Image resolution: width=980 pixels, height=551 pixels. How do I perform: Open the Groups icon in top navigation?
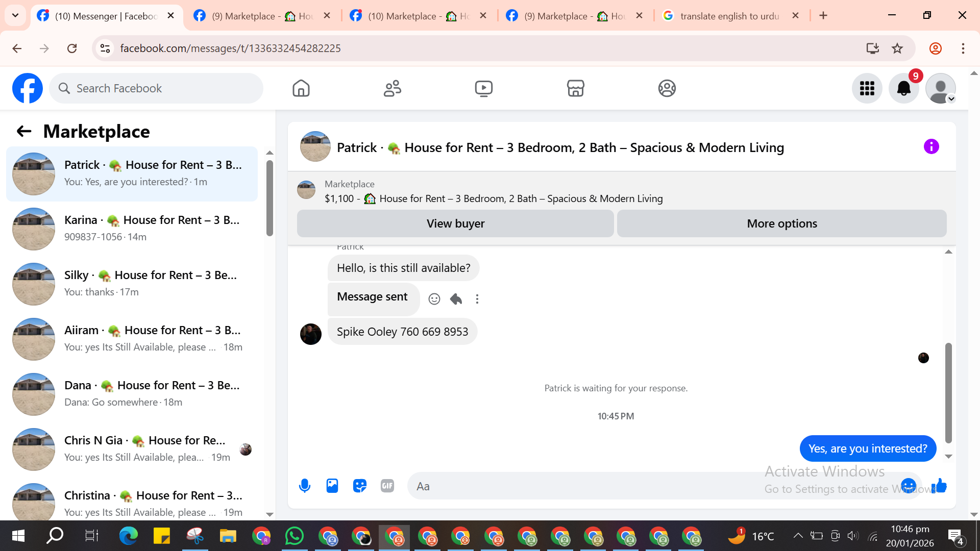coord(667,88)
